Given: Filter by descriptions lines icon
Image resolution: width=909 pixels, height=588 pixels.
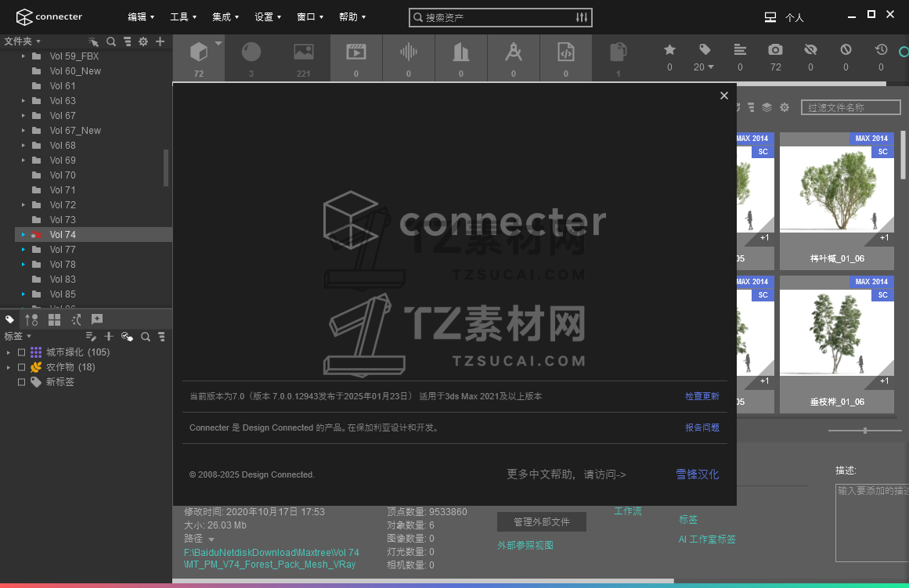Looking at the screenshot, I should pyautogui.click(x=740, y=50).
